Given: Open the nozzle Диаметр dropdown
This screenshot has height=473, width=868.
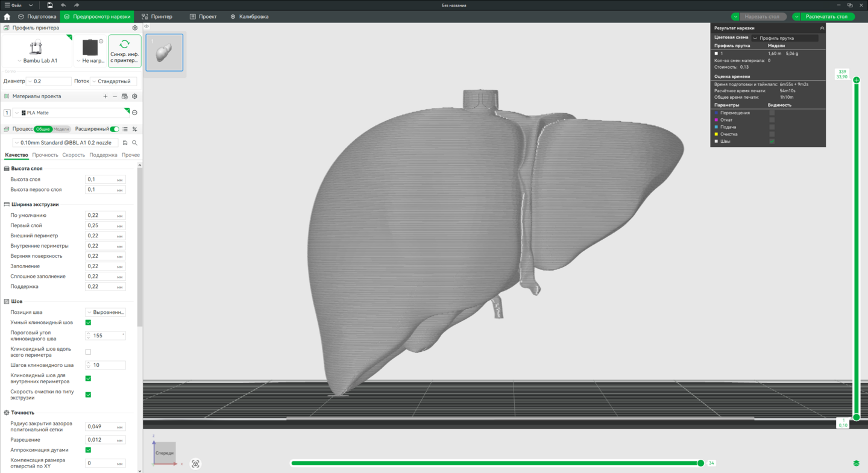Looking at the screenshot, I should pos(49,81).
